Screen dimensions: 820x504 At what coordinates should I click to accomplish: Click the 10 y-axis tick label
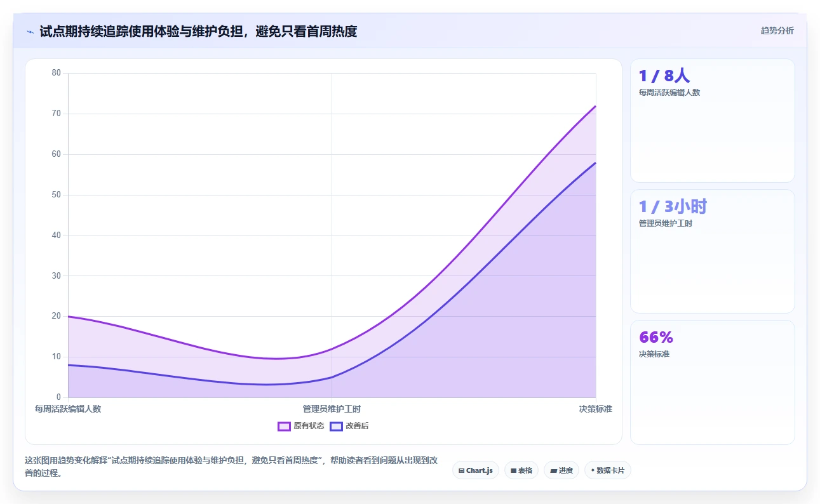click(x=57, y=357)
